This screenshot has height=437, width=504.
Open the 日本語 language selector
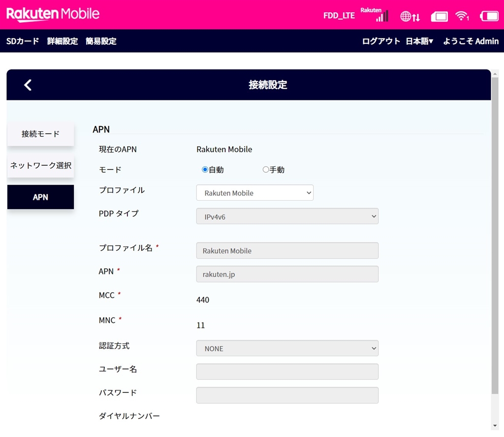(x=419, y=41)
